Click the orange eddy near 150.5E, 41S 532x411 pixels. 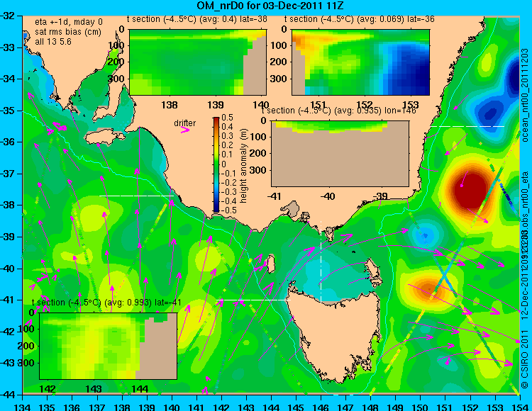(429, 288)
